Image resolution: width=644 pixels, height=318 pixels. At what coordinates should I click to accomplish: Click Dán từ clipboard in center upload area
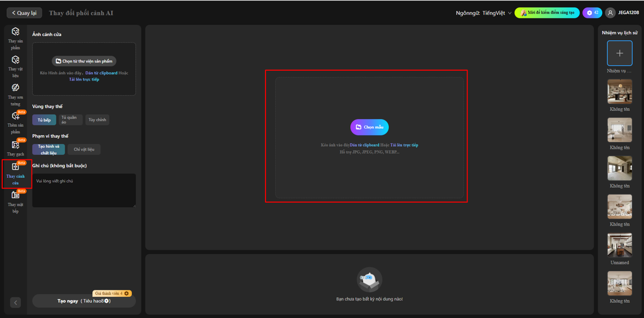coord(364,145)
